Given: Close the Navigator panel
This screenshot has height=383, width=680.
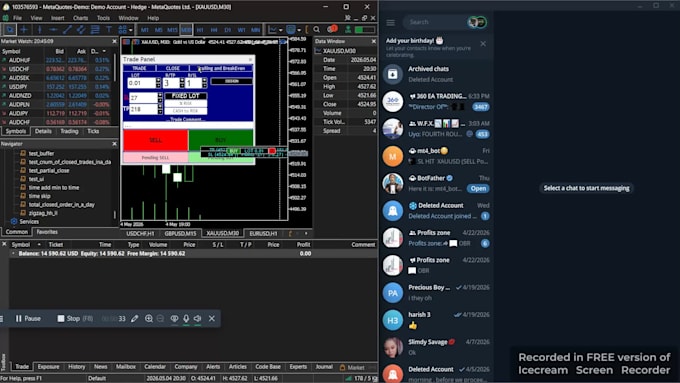Looking at the screenshot, I should tap(114, 144).
